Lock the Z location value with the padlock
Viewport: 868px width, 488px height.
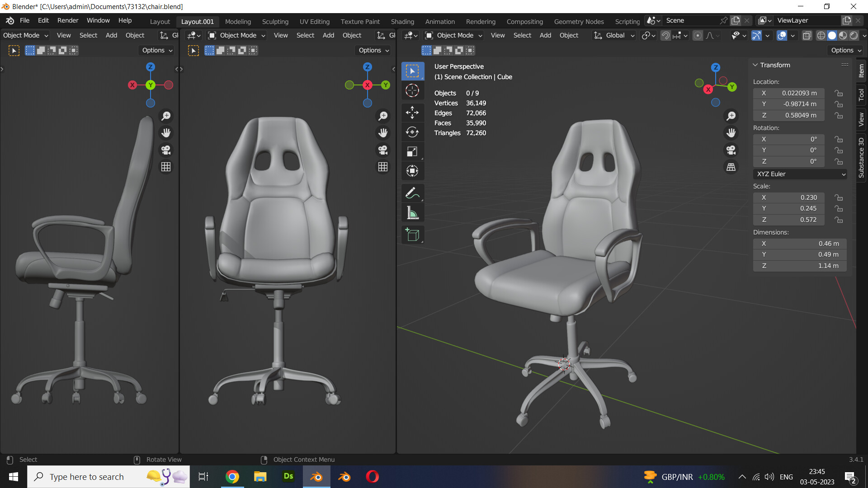tap(839, 115)
